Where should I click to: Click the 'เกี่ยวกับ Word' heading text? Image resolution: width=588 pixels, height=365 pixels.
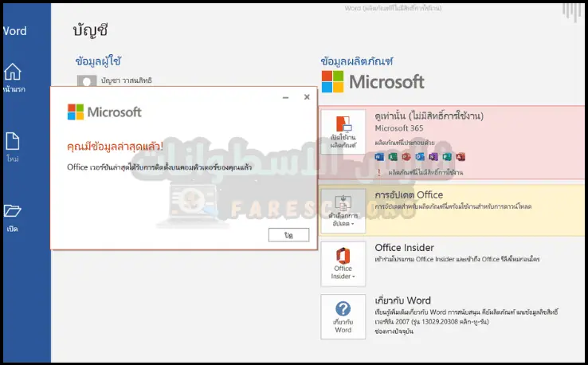point(402,300)
